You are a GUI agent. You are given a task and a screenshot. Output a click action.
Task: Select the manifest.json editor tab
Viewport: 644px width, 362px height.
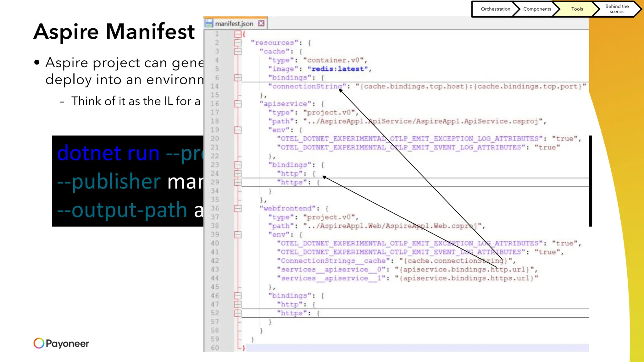(x=236, y=23)
